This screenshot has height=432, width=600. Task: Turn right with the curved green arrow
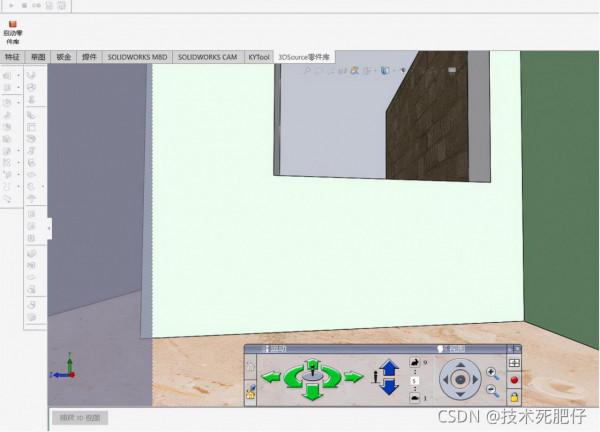click(332, 377)
